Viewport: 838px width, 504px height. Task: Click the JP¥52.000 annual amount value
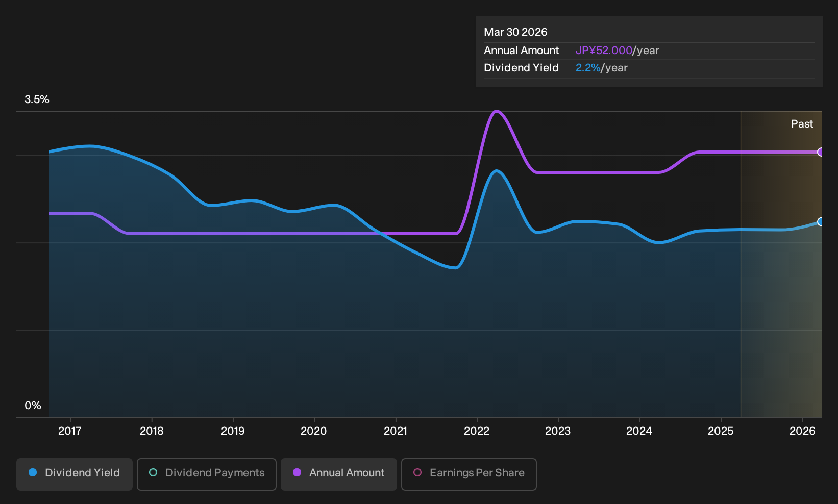[604, 51]
